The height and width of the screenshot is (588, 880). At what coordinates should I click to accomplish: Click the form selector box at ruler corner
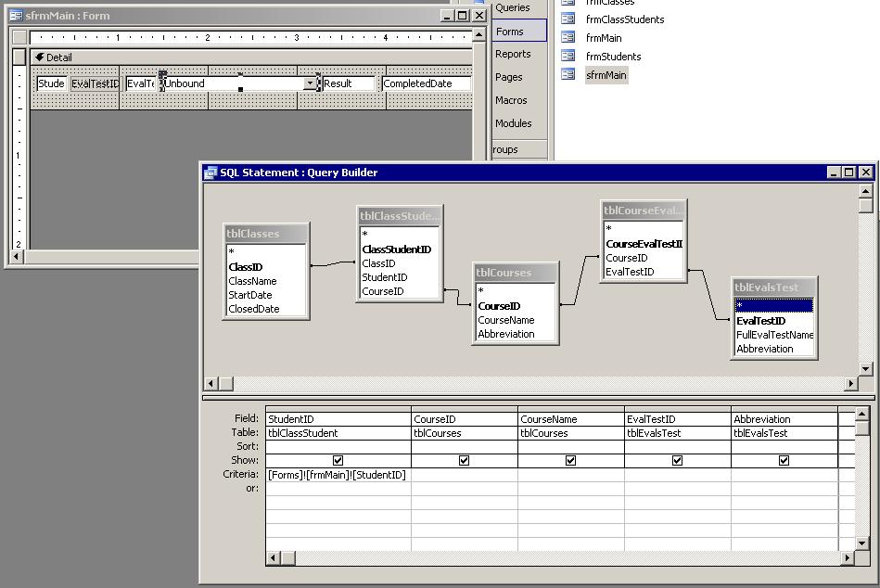tap(19, 39)
